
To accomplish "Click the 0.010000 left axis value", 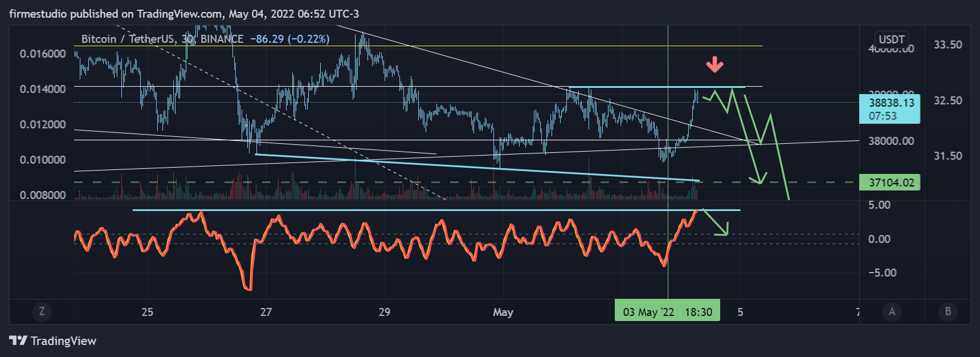I will [x=43, y=160].
